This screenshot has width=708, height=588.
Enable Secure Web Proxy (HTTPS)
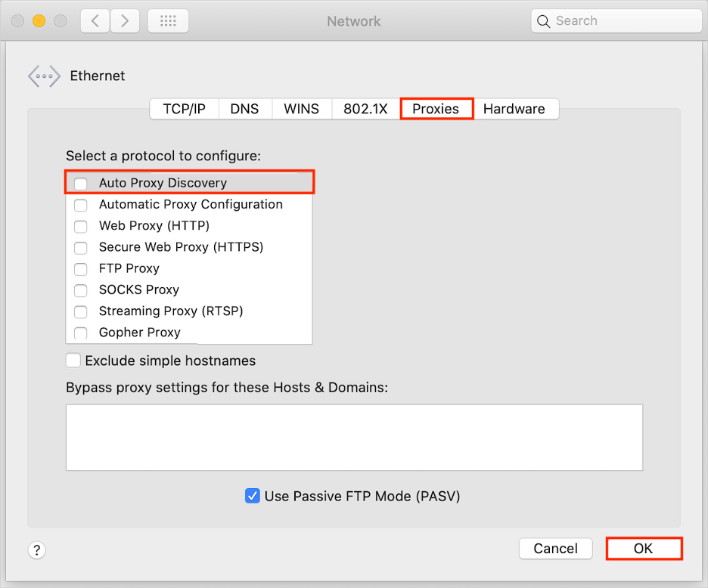tap(80, 247)
